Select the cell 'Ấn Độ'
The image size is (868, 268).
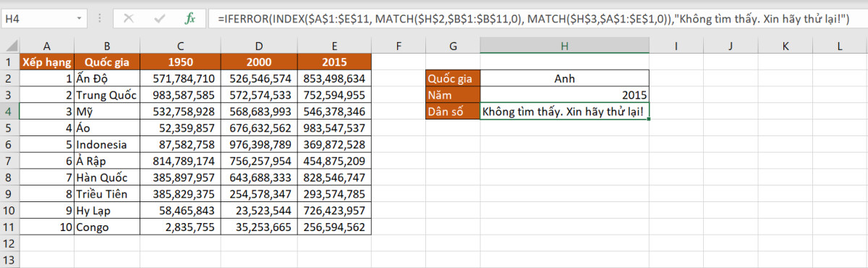pos(107,78)
